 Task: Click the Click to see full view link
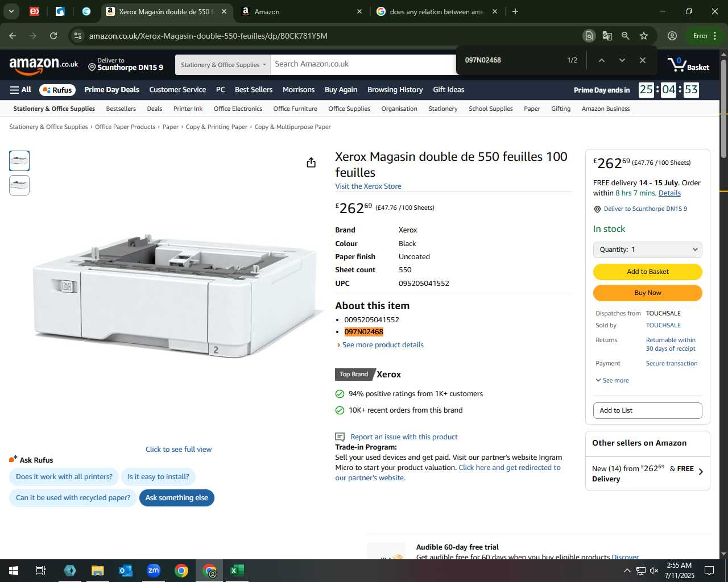pyautogui.click(x=179, y=450)
